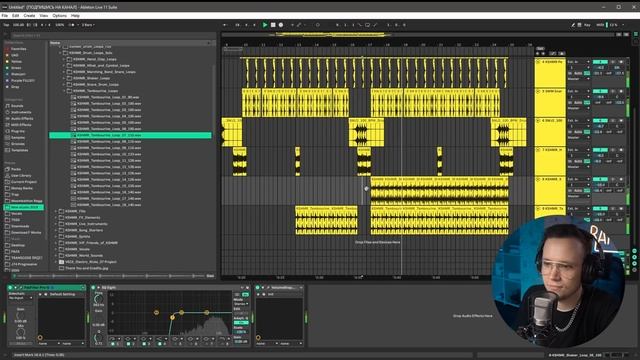Open the 1 Bar quantization dropdown
The height and width of the screenshot is (360, 640).
point(88,25)
